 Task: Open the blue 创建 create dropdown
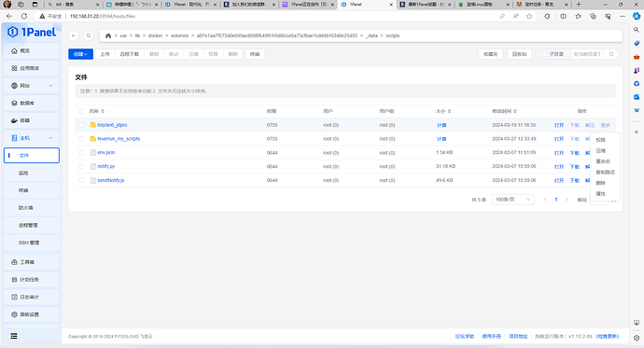click(80, 54)
